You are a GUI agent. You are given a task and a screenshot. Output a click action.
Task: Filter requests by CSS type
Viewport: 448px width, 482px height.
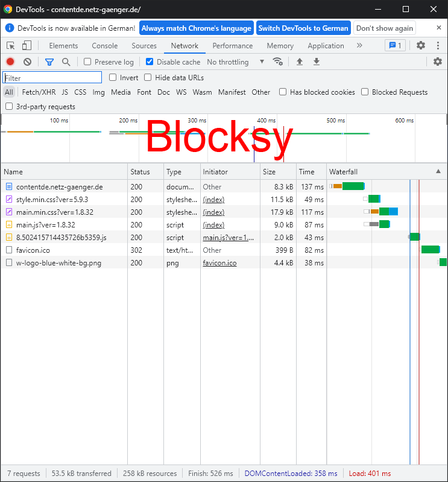(x=80, y=92)
